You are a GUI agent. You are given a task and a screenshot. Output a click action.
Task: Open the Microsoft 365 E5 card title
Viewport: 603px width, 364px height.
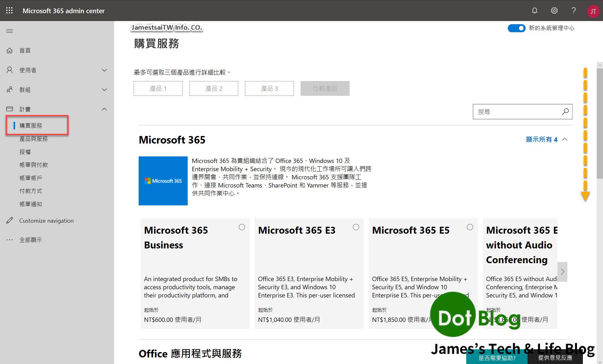[411, 230]
